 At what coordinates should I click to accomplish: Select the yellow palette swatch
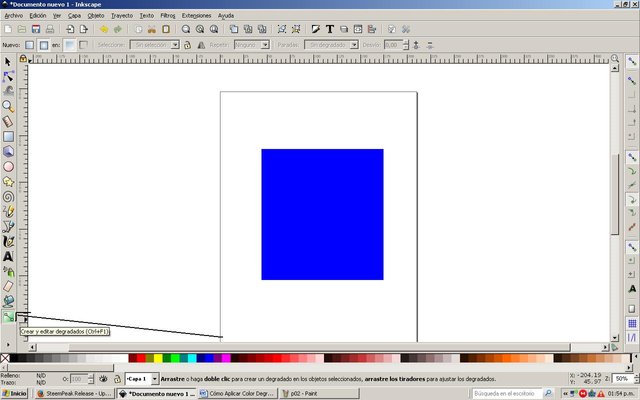(158, 358)
